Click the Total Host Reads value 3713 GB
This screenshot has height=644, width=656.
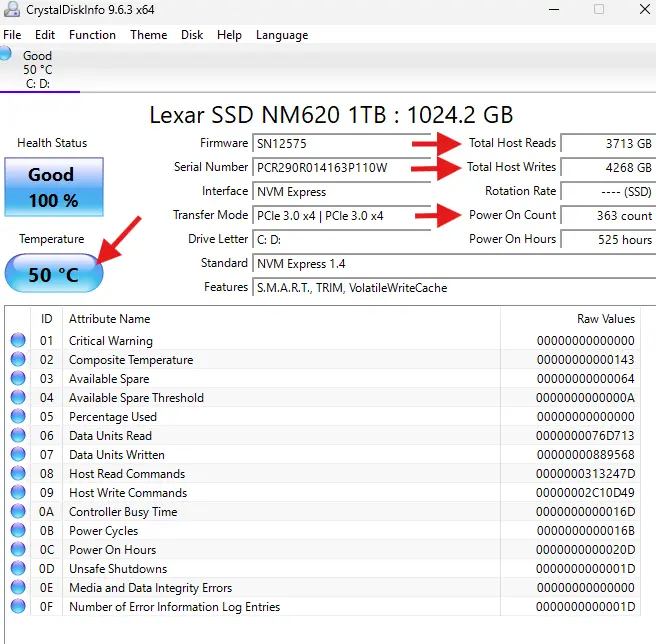[x=608, y=144]
